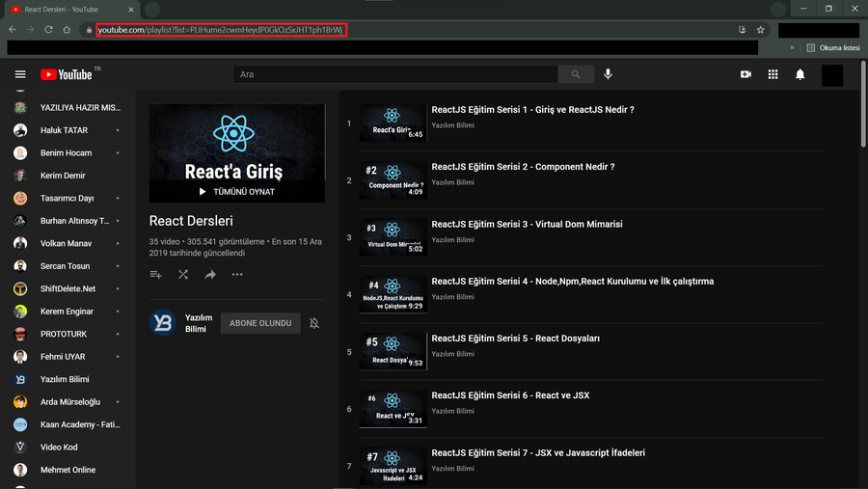The width and height of the screenshot is (868, 489).
Task: Open the browser home page icon
Action: pyautogui.click(x=67, y=29)
